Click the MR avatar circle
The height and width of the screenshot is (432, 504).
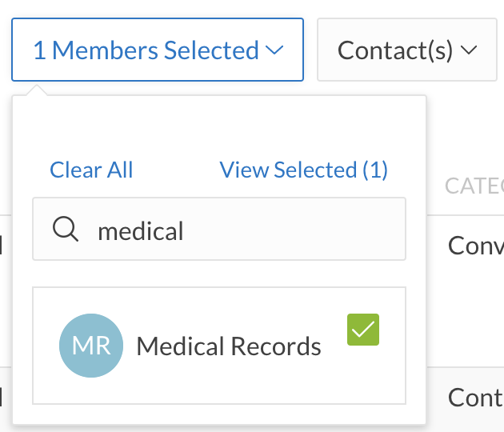(x=91, y=346)
